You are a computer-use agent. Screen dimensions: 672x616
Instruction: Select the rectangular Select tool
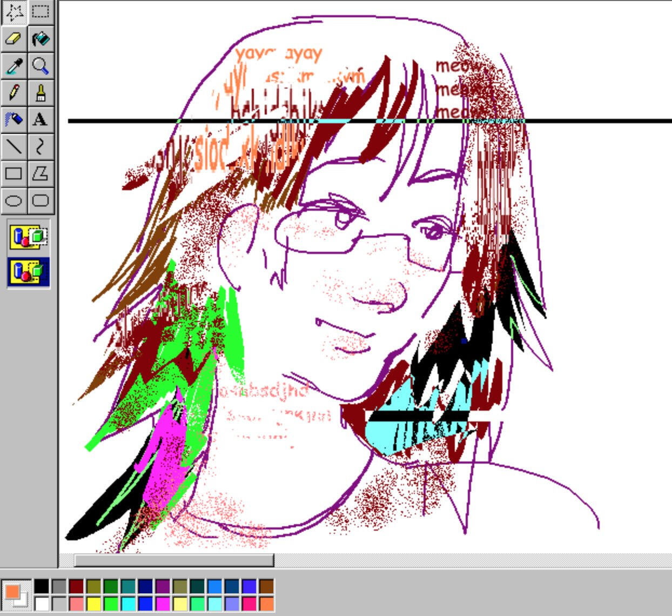click(41, 11)
